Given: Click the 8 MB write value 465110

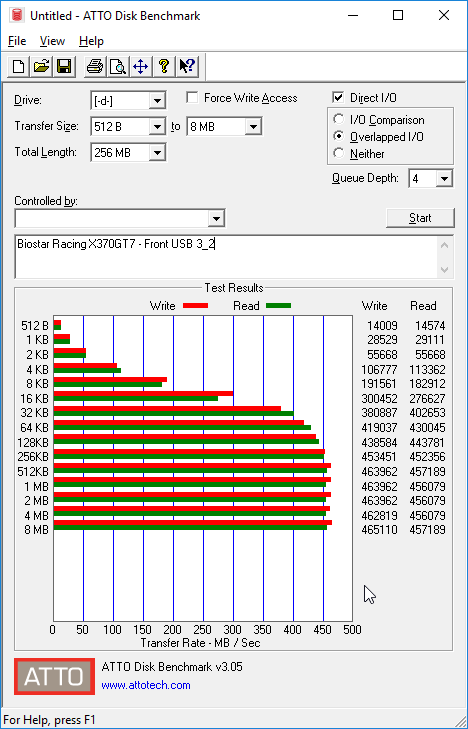Looking at the screenshot, I should [379, 530].
